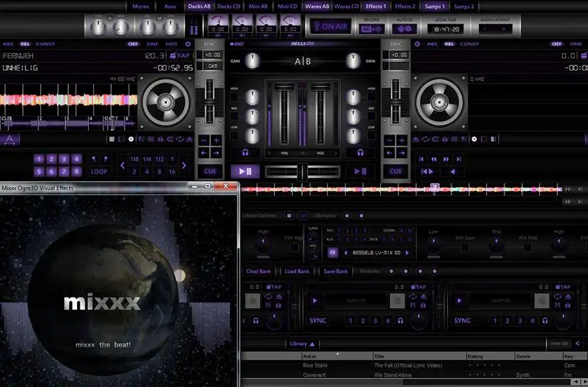Enable right channel LOW kill switch
The image size is (588, 387).
371,135
